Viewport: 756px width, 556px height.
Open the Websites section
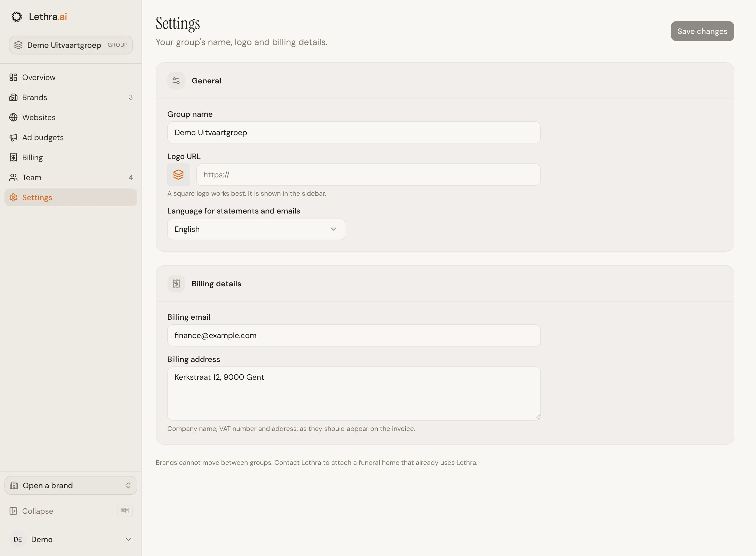coord(71,118)
